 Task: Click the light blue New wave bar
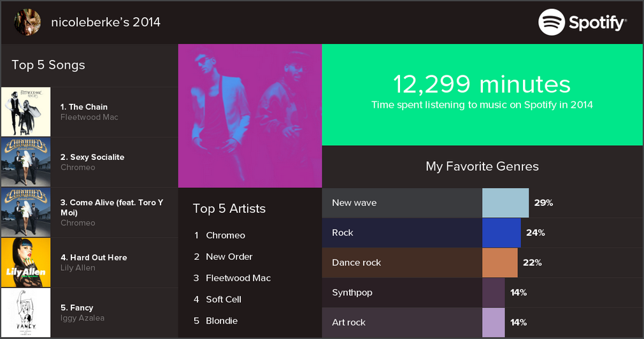[506, 203]
